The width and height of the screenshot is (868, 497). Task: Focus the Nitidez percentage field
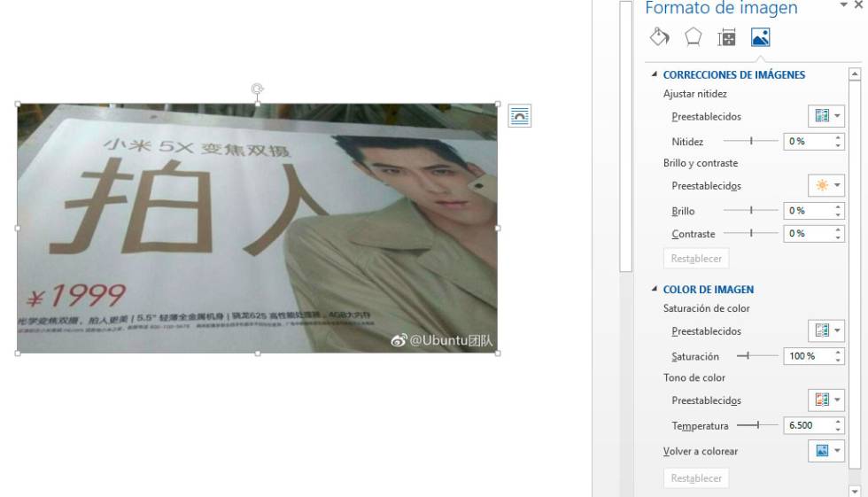pyautogui.click(x=808, y=141)
